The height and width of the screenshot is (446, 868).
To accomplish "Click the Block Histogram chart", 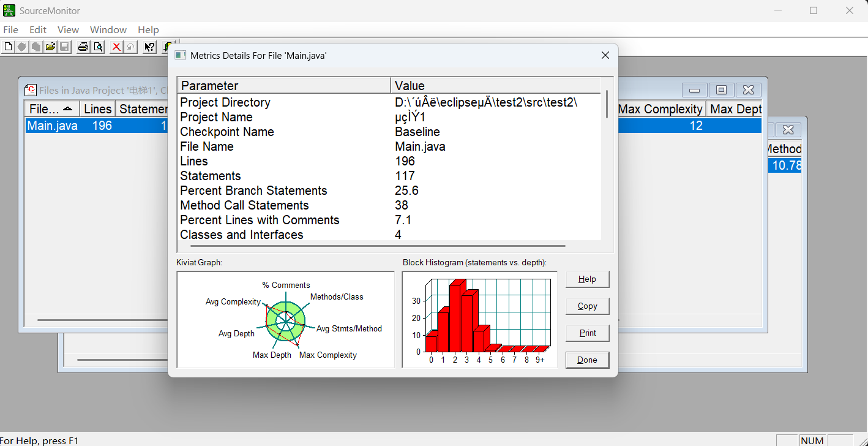I will pos(480,320).
